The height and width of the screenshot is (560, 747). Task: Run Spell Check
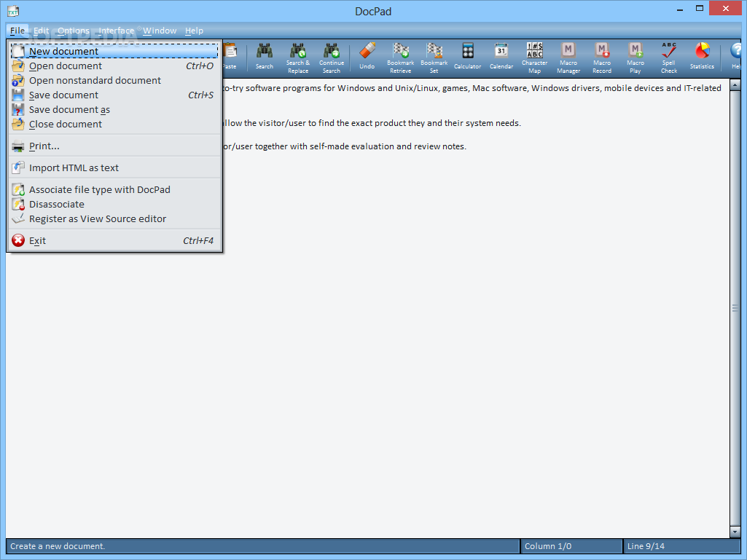[669, 58]
